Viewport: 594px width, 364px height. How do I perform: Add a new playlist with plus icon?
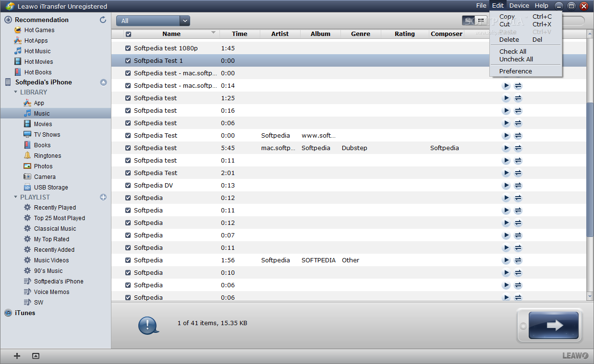click(x=103, y=197)
